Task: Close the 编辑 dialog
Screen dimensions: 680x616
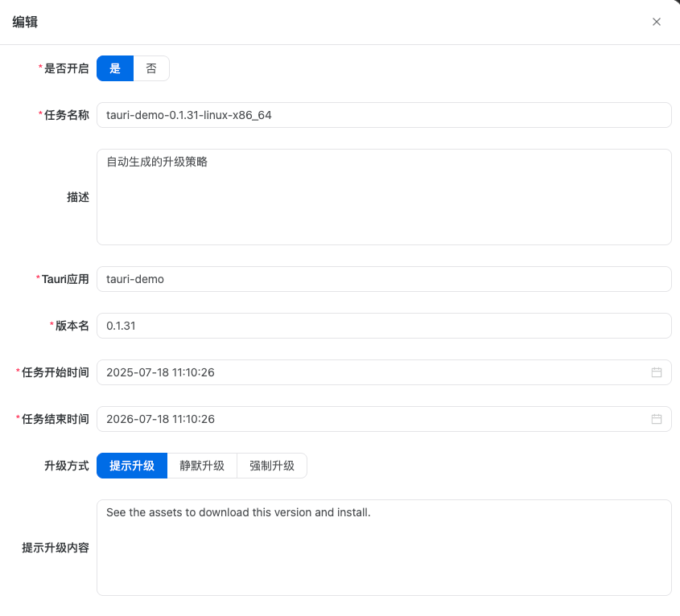Action: click(657, 22)
